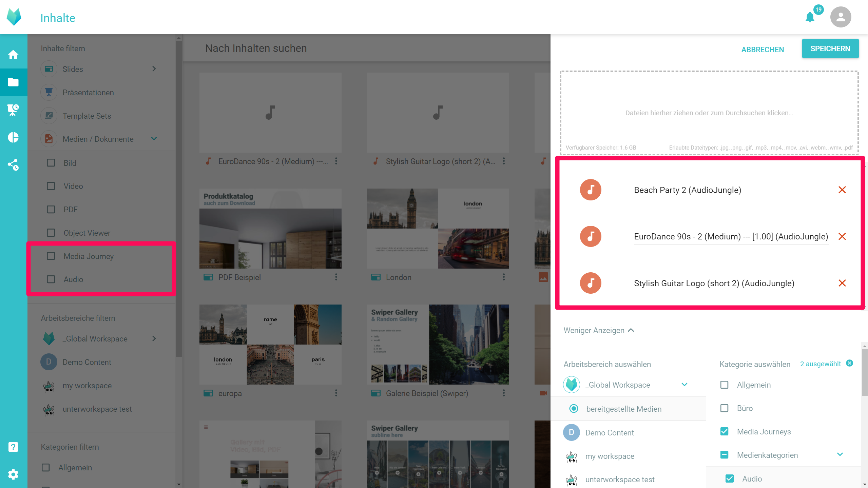Check Allgemein under Kategorien filtern
Screen dimensions: 868x488
45,468
